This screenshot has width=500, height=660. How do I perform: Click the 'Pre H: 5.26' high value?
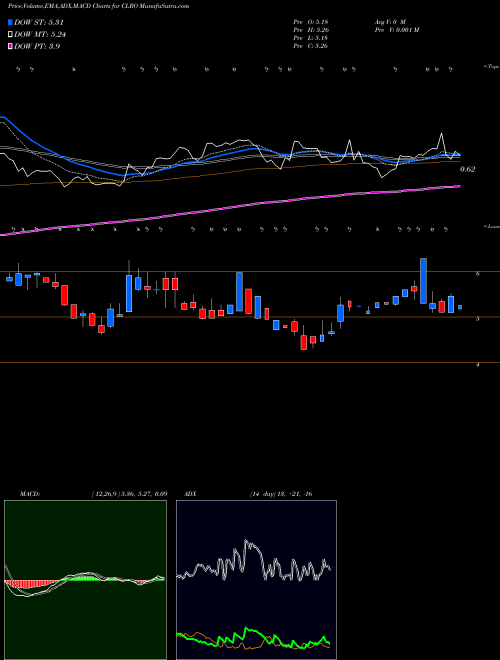pos(311,30)
